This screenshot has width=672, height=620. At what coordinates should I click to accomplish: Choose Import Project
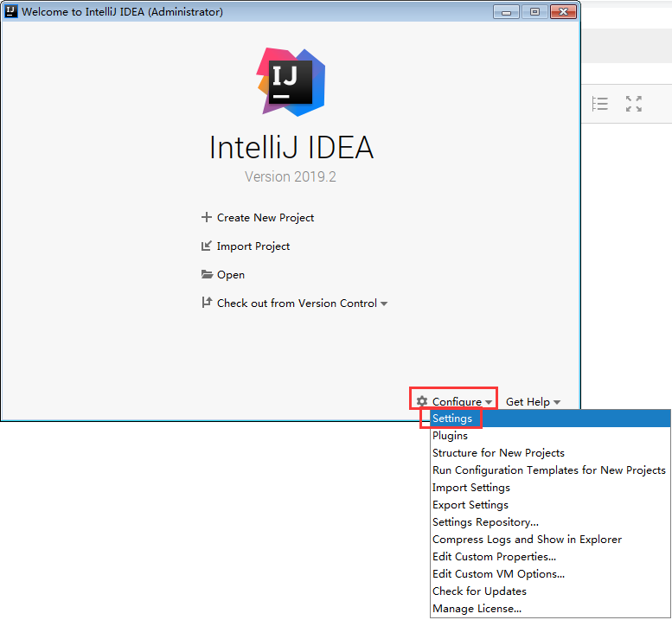pyautogui.click(x=253, y=246)
